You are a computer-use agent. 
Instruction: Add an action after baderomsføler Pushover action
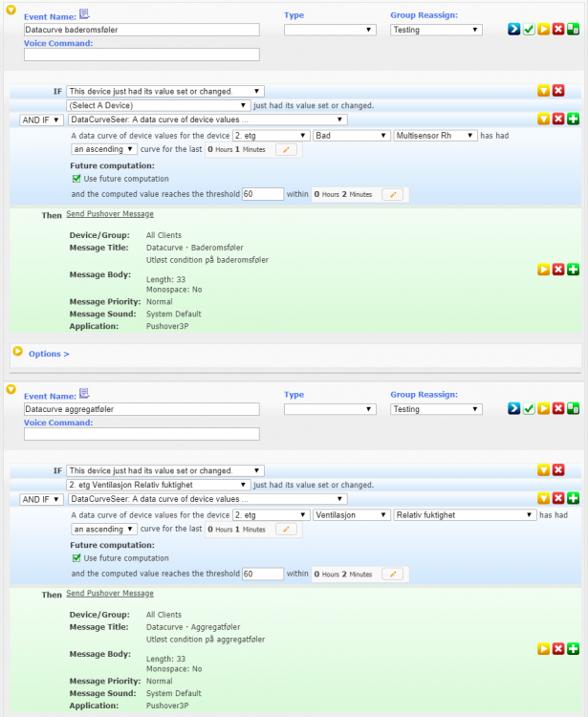573,270
